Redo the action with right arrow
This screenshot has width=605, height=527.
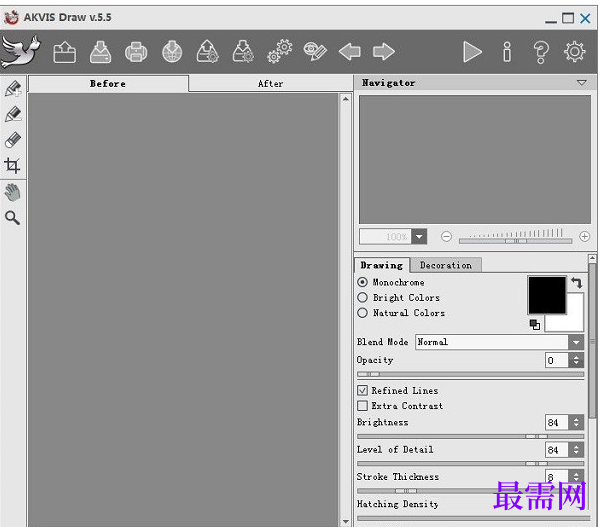pos(384,52)
